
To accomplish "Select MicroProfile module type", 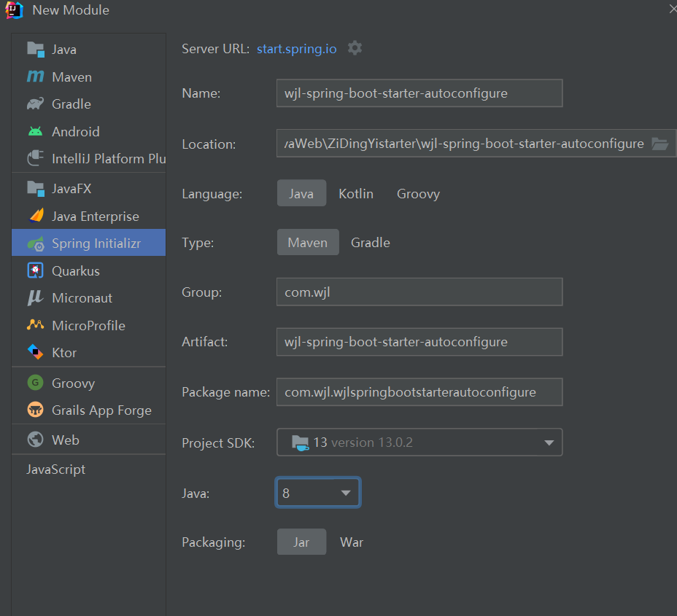I will coord(88,326).
